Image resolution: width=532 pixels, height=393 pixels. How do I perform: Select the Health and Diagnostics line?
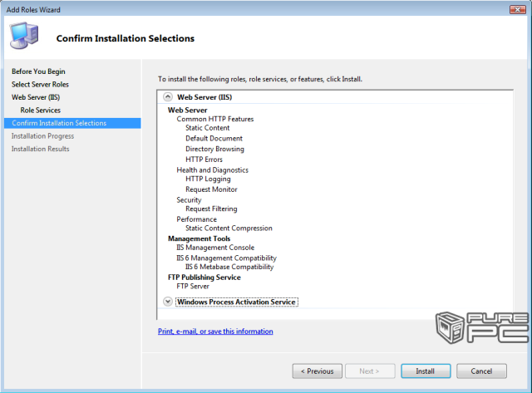point(213,169)
